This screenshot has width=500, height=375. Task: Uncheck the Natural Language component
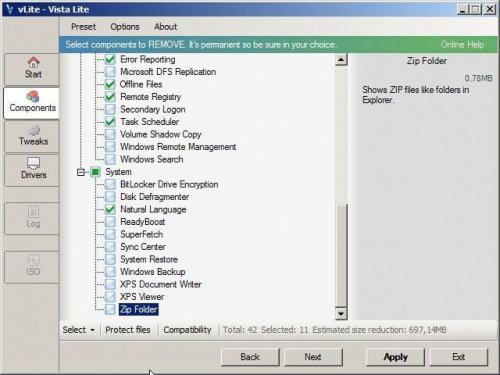click(x=110, y=209)
